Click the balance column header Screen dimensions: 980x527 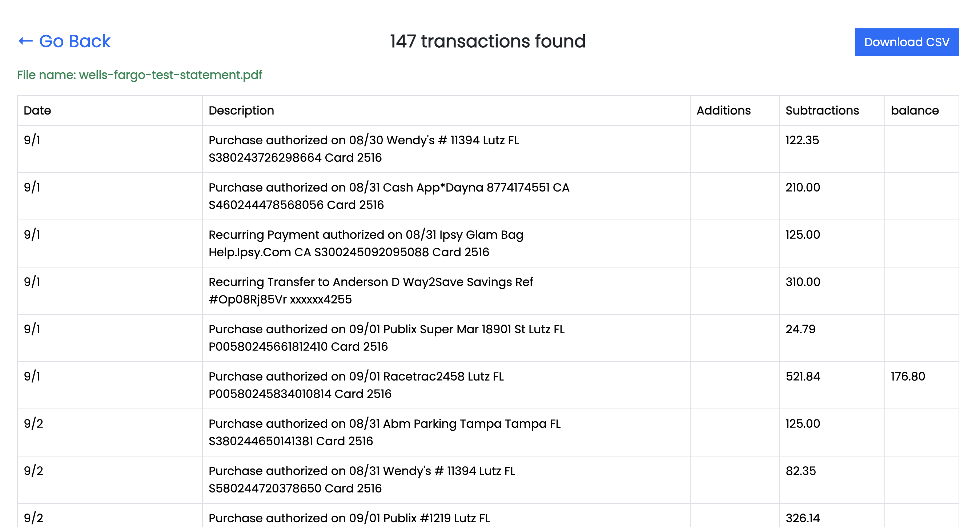click(x=914, y=110)
